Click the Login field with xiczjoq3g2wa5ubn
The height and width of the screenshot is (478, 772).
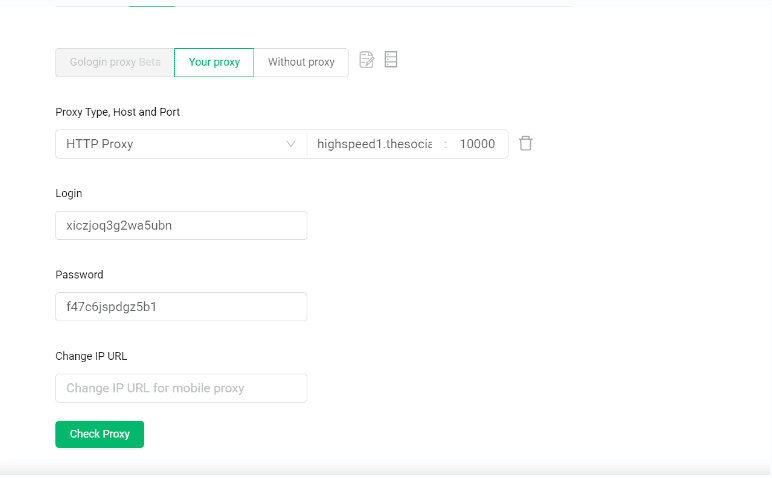click(181, 226)
